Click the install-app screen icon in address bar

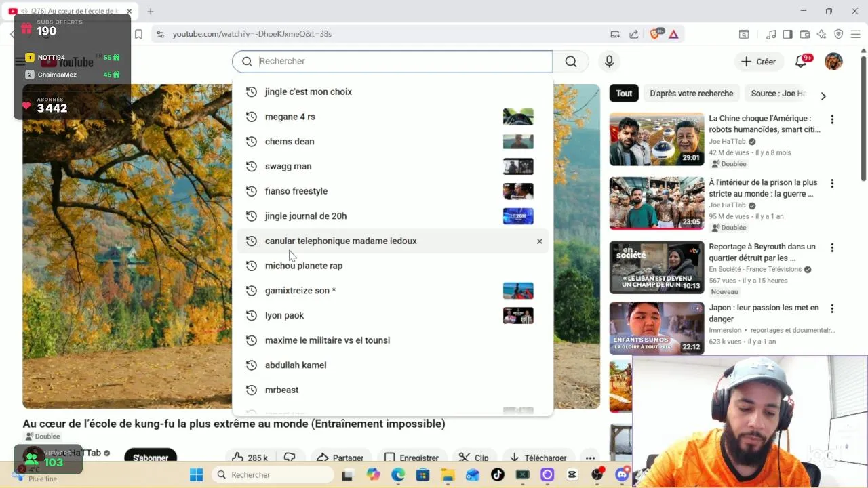(x=615, y=34)
